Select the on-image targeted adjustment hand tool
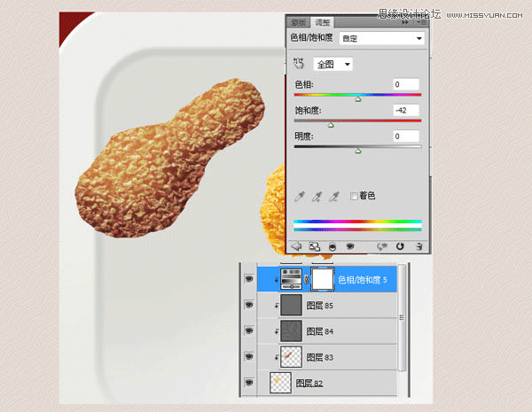The image size is (532, 412). (299, 64)
